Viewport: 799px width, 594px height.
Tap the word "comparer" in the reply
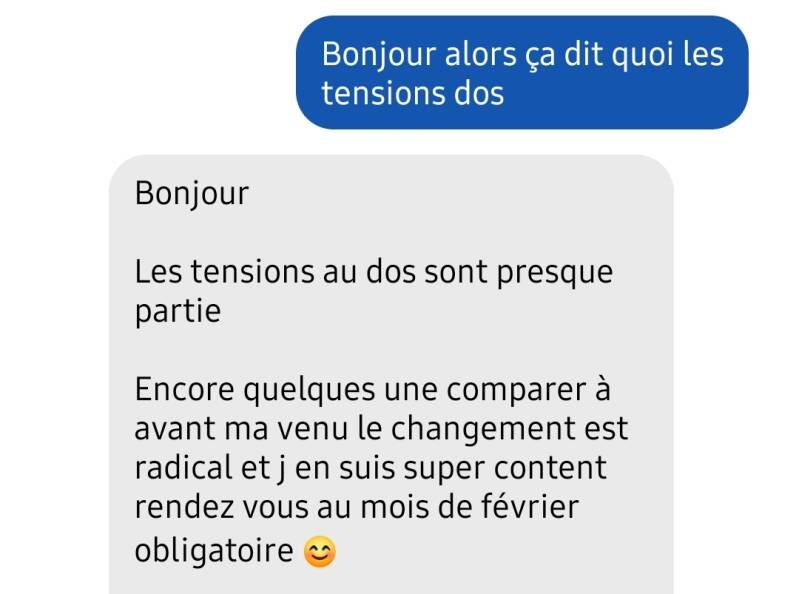pyautogui.click(x=516, y=391)
